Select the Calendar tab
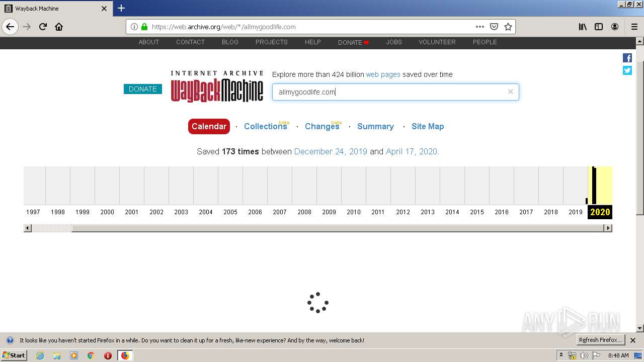Image resolution: width=644 pixels, height=362 pixels. click(x=209, y=126)
